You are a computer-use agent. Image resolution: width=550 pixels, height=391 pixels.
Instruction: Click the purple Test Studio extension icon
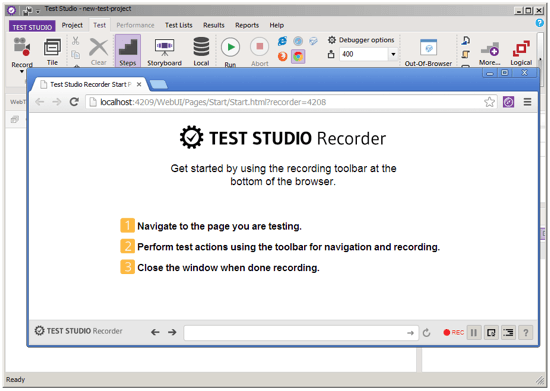508,102
